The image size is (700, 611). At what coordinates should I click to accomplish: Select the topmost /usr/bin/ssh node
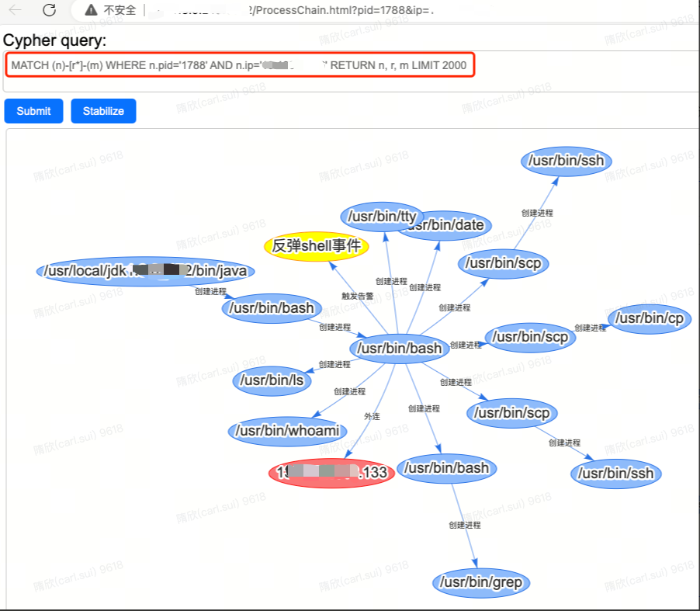pyautogui.click(x=566, y=161)
